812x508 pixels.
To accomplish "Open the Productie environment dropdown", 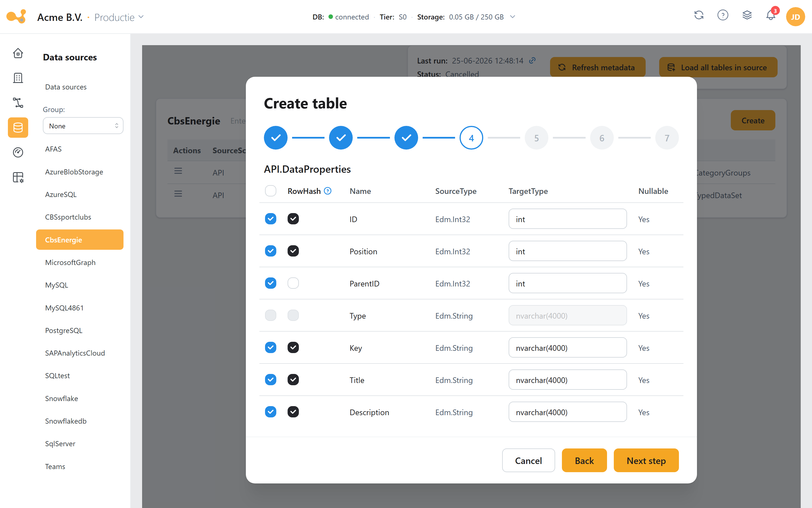I will (x=119, y=17).
